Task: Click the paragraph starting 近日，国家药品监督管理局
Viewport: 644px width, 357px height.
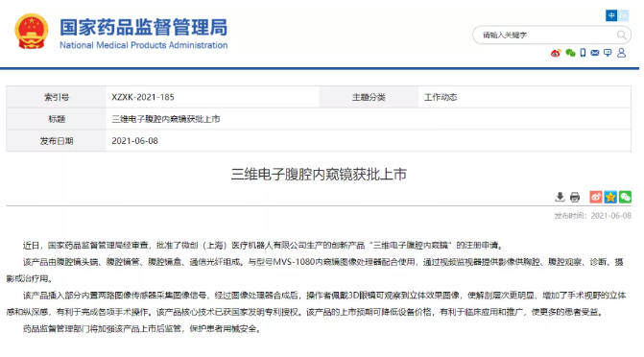Action: 263,246
